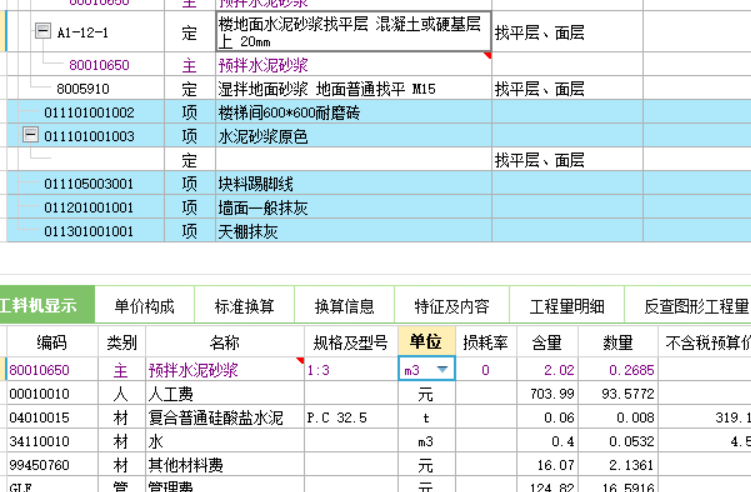The image size is (751, 492).
Task: Switch to the 标准换算 tab
Action: 244,306
